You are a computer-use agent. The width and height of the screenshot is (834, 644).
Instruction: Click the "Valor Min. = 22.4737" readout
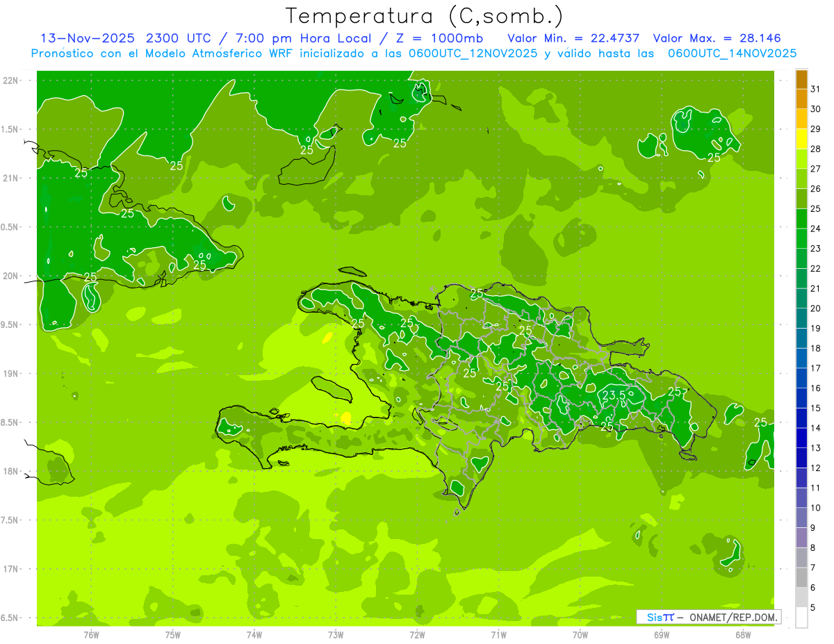tap(573, 38)
